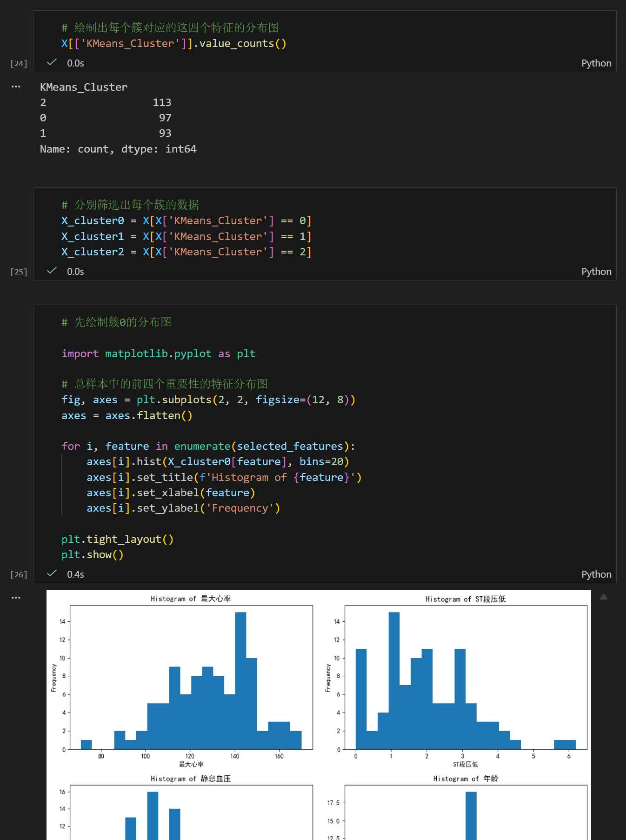Click Histogram of 年龄 title
Image resolution: width=626 pixels, height=840 pixels.
point(466,779)
